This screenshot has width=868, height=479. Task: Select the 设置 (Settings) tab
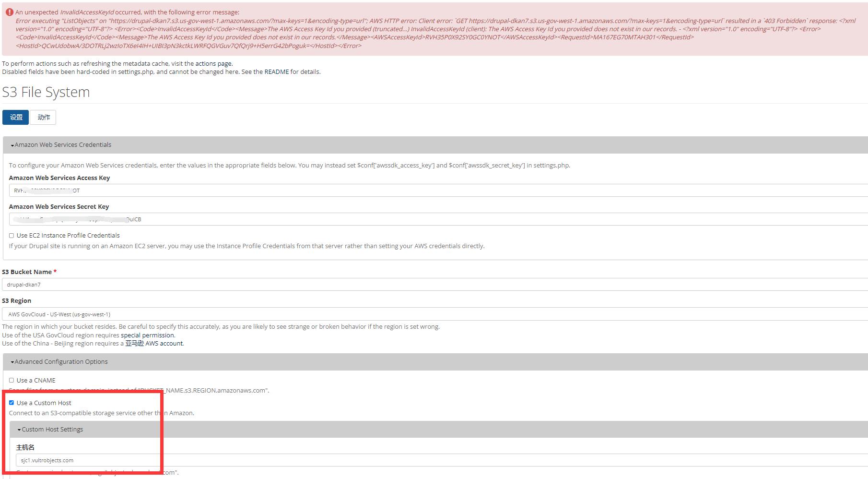tap(15, 117)
